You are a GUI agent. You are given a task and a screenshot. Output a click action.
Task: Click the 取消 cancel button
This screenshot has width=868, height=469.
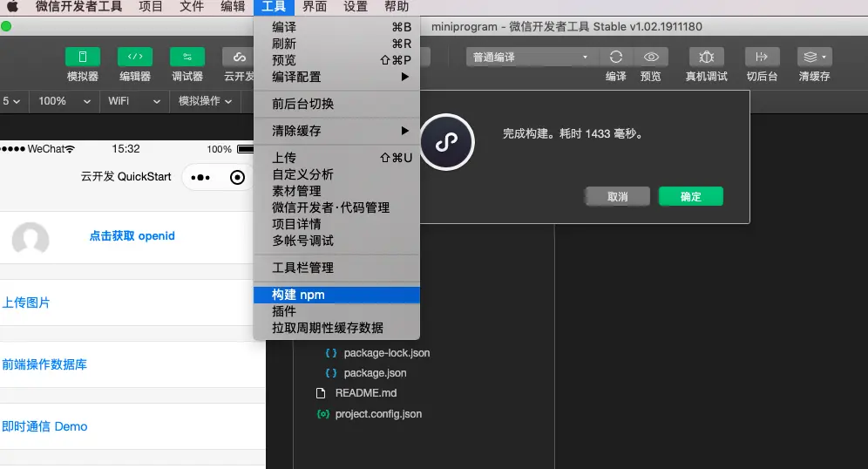coord(618,196)
